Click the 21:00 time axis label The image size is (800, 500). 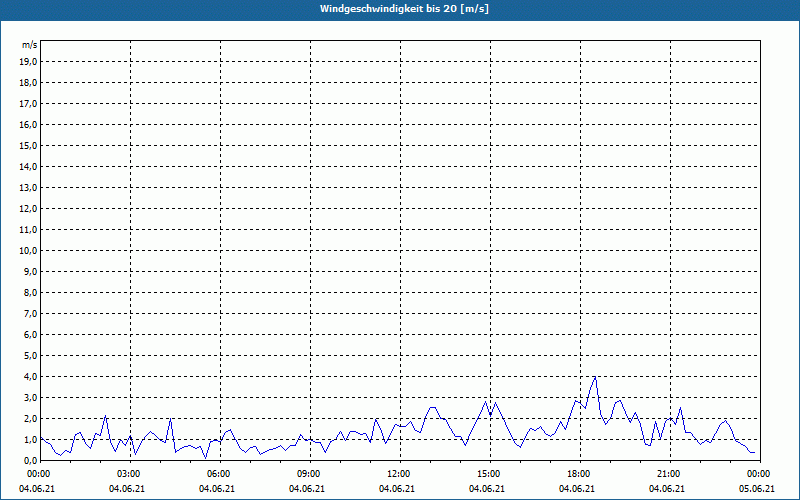(668, 473)
